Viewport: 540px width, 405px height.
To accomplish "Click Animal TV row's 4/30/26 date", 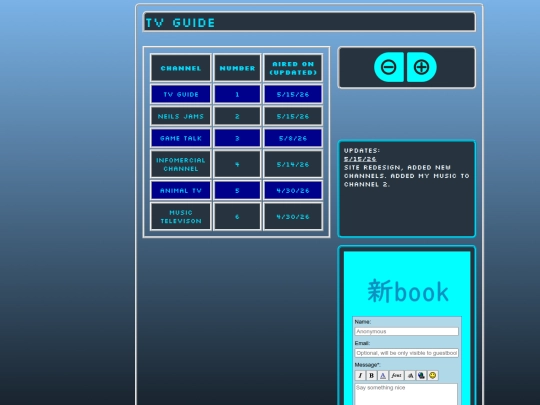I will pyautogui.click(x=293, y=190).
